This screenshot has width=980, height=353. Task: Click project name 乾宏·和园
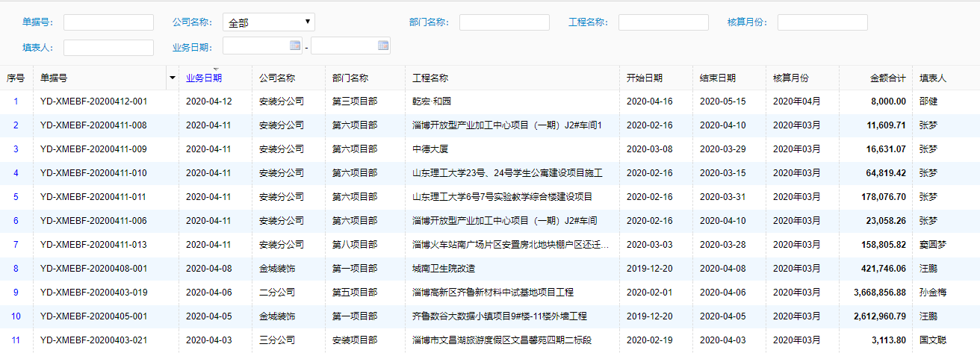pyautogui.click(x=432, y=101)
